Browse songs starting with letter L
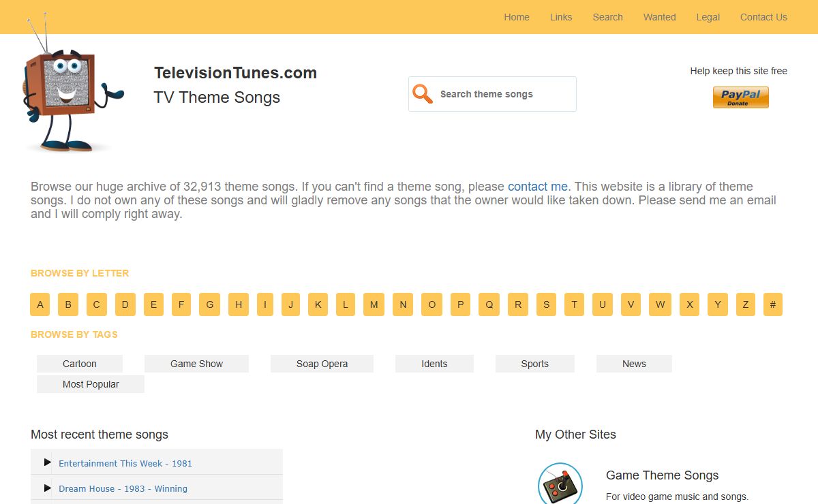The image size is (818, 504). coord(346,304)
